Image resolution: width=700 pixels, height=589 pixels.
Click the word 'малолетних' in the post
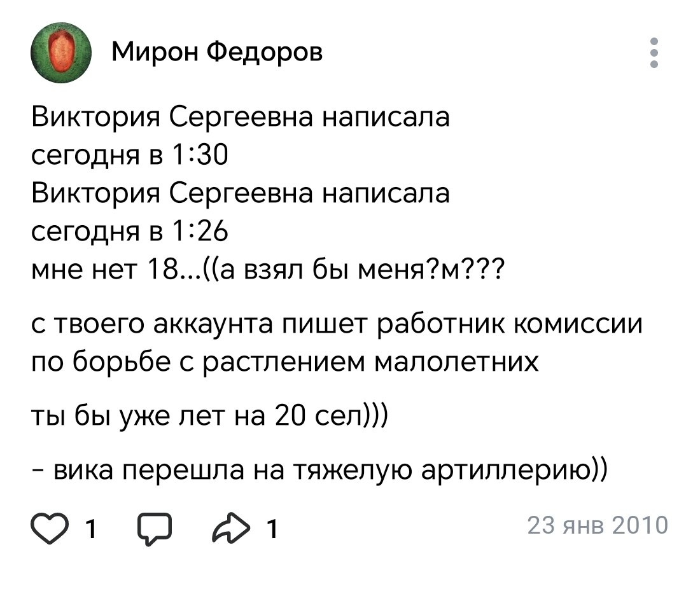tap(456, 361)
